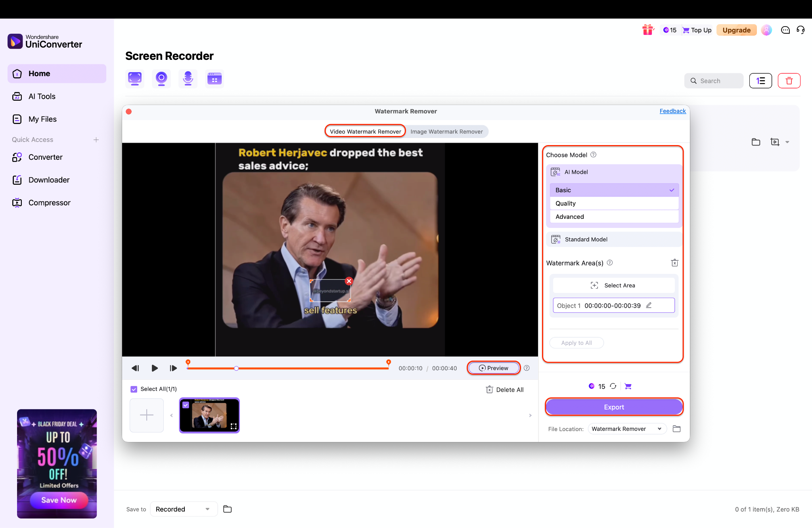The height and width of the screenshot is (528, 812).
Task: Click the Export button
Action: click(x=614, y=407)
